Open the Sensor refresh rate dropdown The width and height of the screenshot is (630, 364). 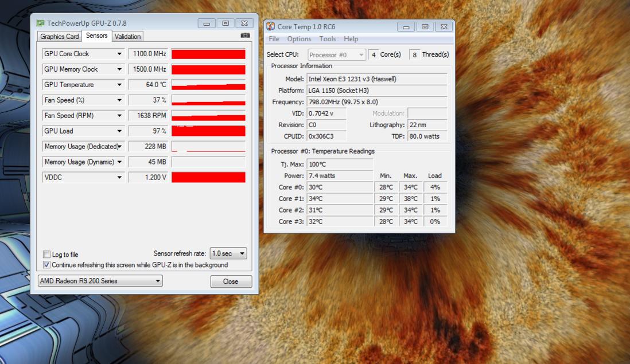pyautogui.click(x=228, y=253)
